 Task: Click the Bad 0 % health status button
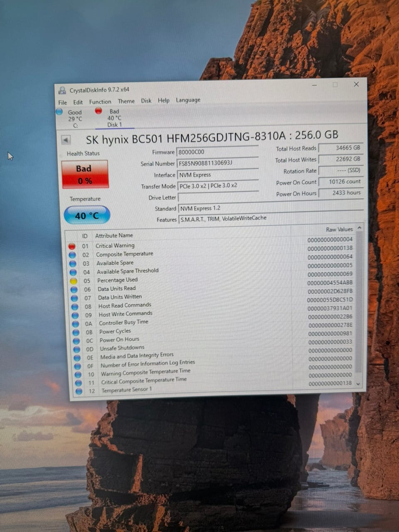coord(85,174)
